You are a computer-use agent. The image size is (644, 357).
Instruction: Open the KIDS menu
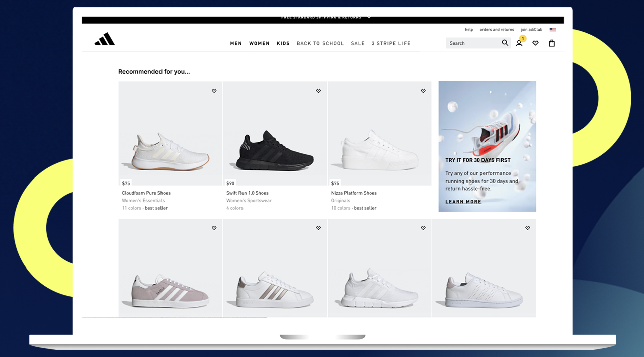[283, 44]
